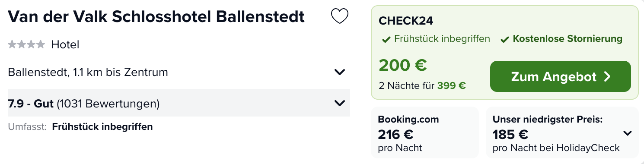Click the Hotel category label
The width and height of the screenshot is (644, 164).
coord(65,44)
